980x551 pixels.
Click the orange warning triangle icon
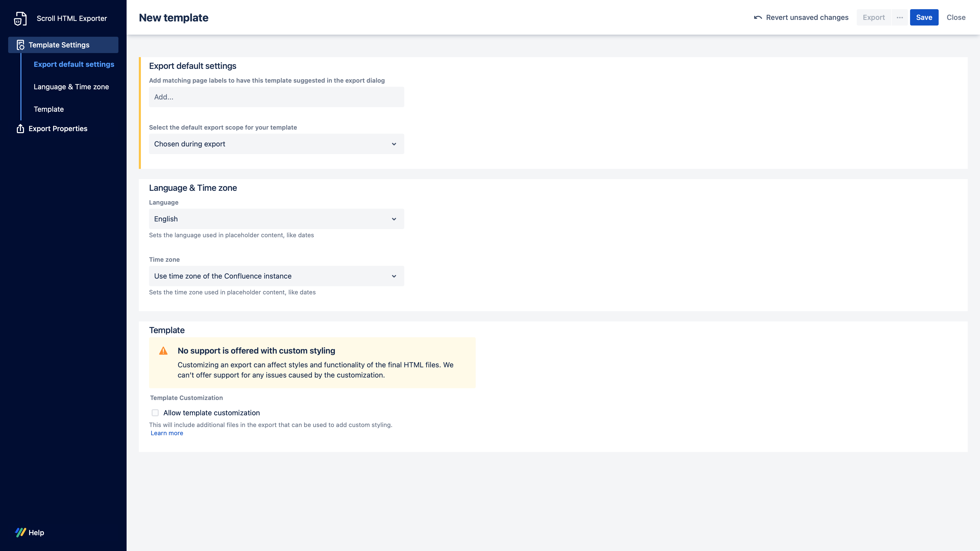pos(163,351)
